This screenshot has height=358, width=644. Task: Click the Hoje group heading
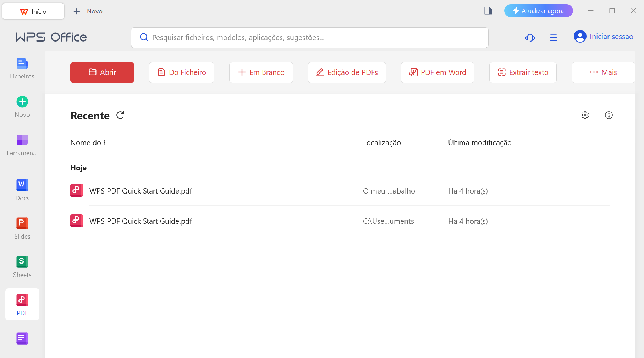tap(78, 168)
